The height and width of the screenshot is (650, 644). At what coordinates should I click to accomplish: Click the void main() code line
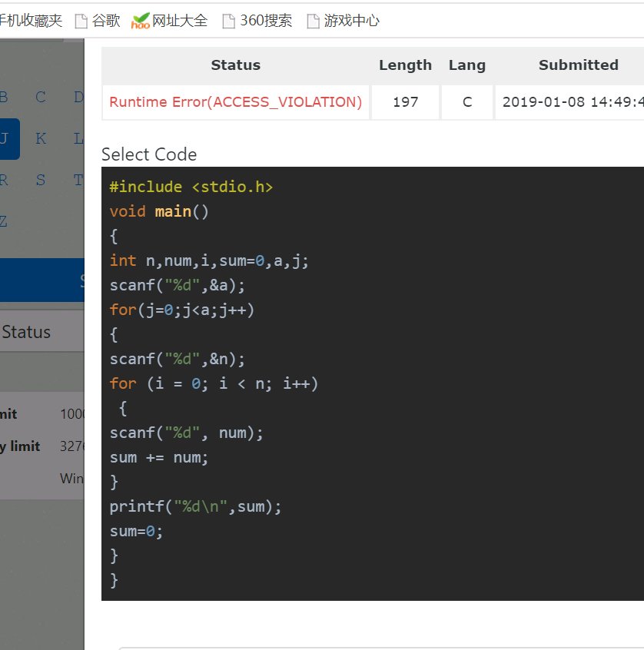(x=159, y=211)
